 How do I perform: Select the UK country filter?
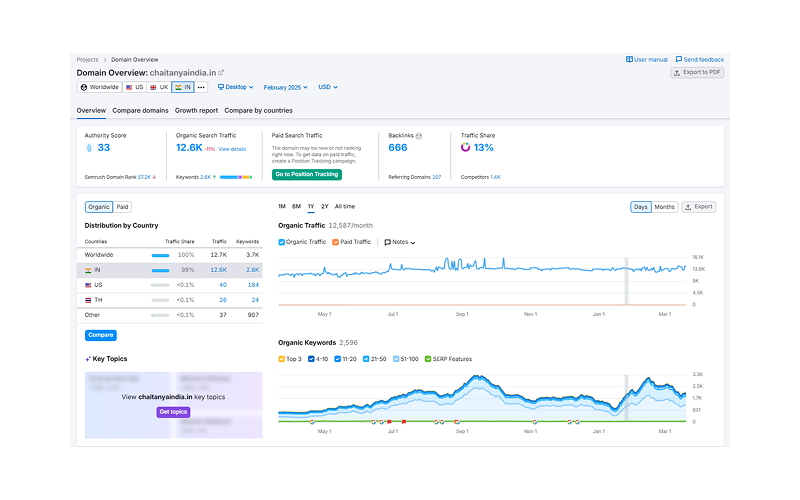[159, 87]
